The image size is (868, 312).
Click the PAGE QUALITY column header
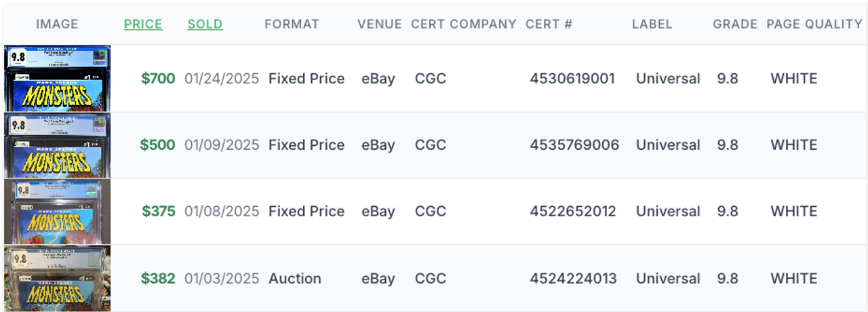pos(814,24)
